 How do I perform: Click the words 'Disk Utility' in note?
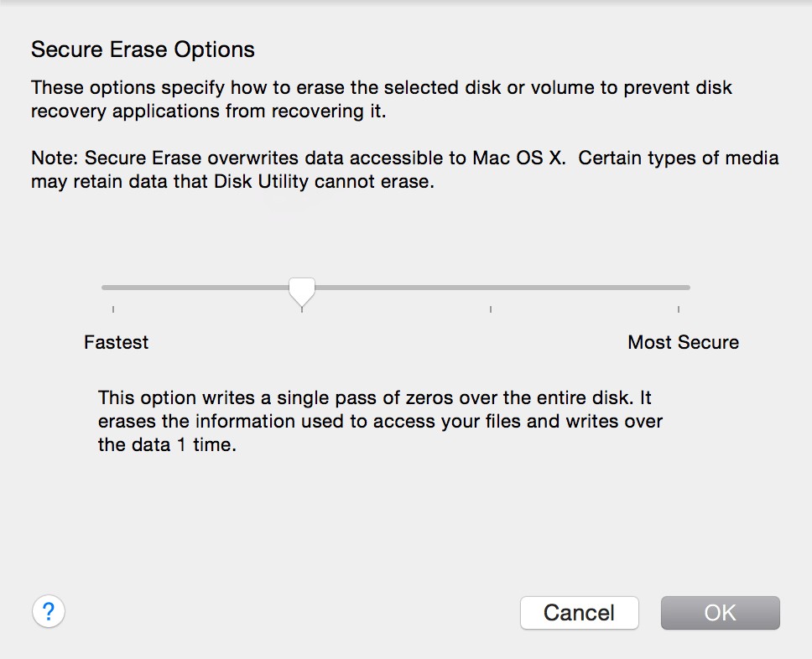pyautogui.click(x=261, y=182)
